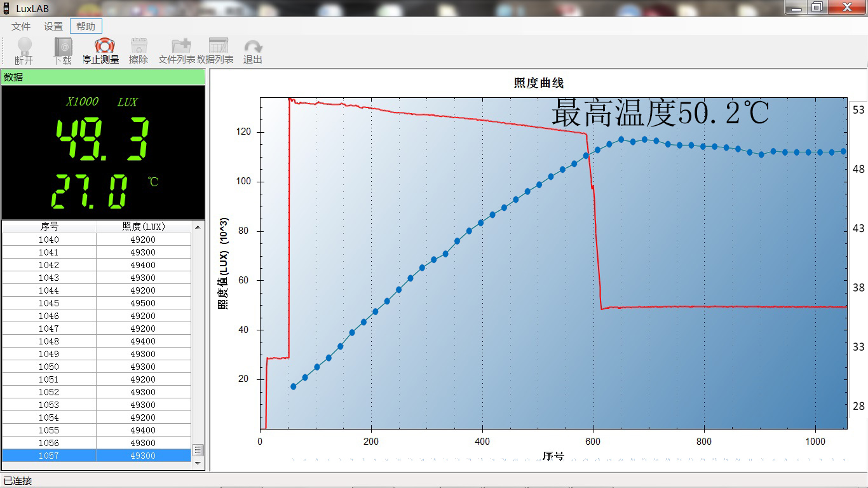Click the X1000 label on display
The image size is (868, 488).
tap(83, 102)
